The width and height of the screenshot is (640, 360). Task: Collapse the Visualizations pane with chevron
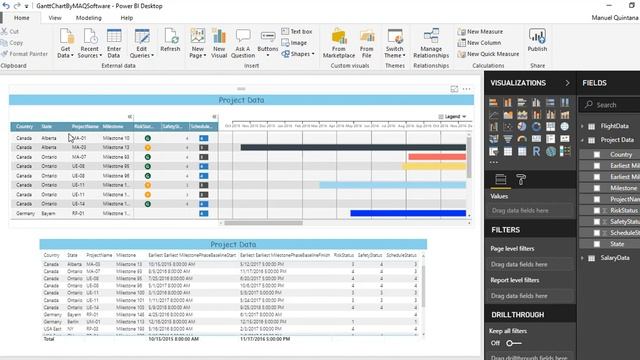(567, 83)
